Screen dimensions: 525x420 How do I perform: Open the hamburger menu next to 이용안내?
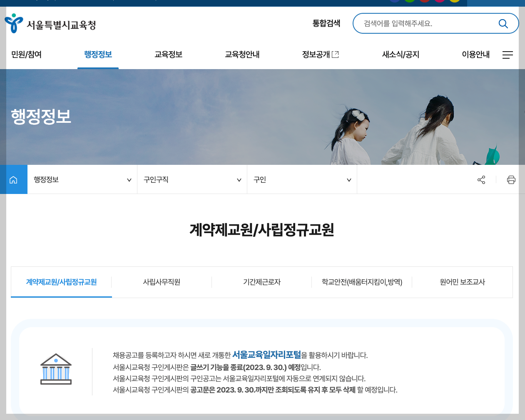click(x=508, y=55)
